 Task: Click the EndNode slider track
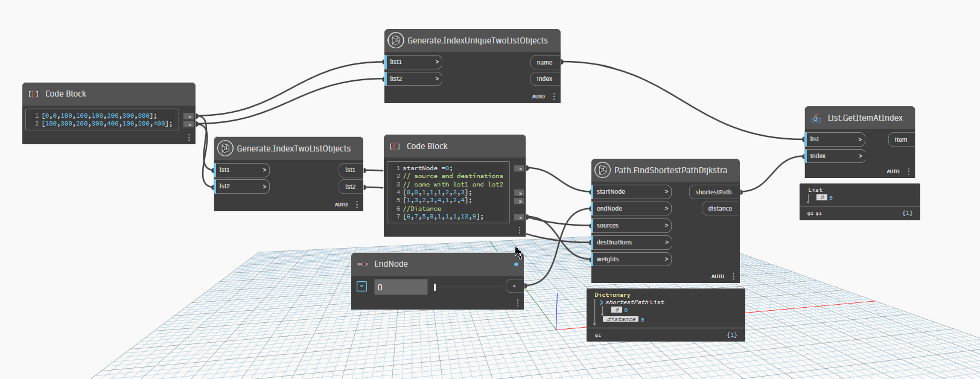pos(469,287)
